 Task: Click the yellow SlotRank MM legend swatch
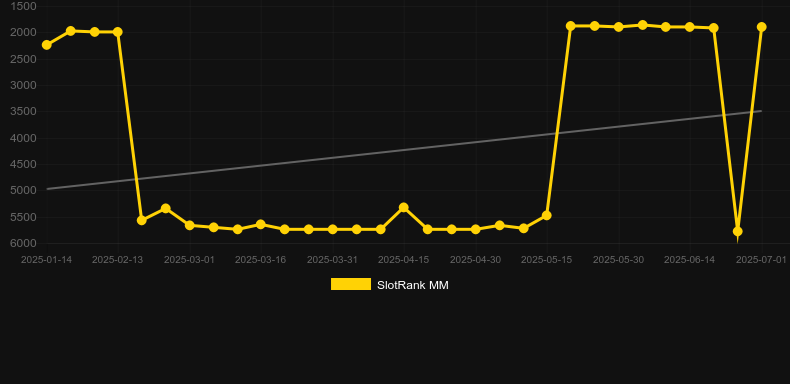pyautogui.click(x=351, y=284)
